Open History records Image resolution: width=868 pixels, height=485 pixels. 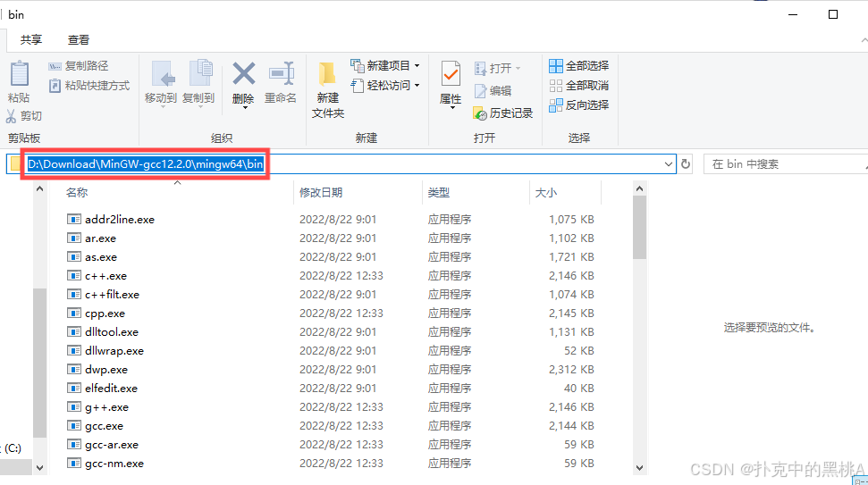coord(503,113)
